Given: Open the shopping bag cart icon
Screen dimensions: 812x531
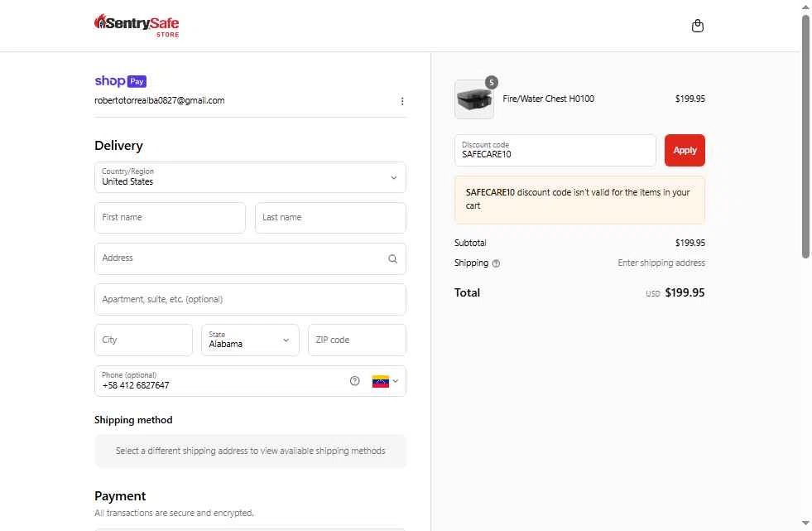Looking at the screenshot, I should (x=698, y=26).
